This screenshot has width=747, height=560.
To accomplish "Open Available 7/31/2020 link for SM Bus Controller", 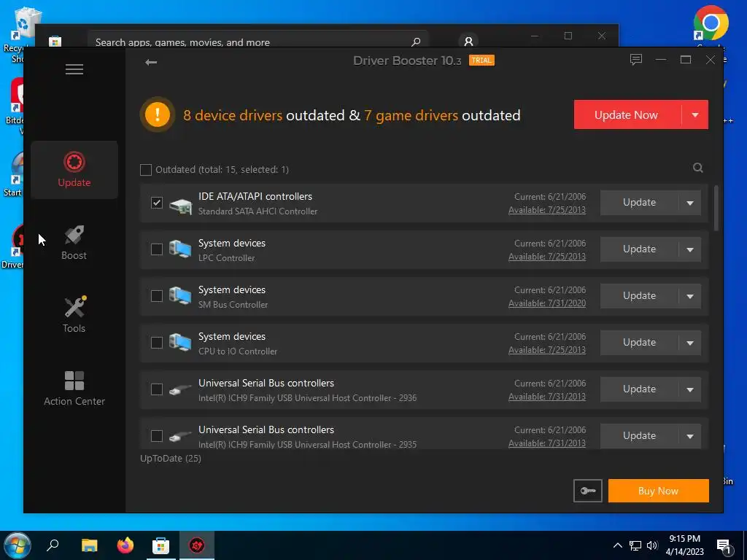I will coord(547,303).
